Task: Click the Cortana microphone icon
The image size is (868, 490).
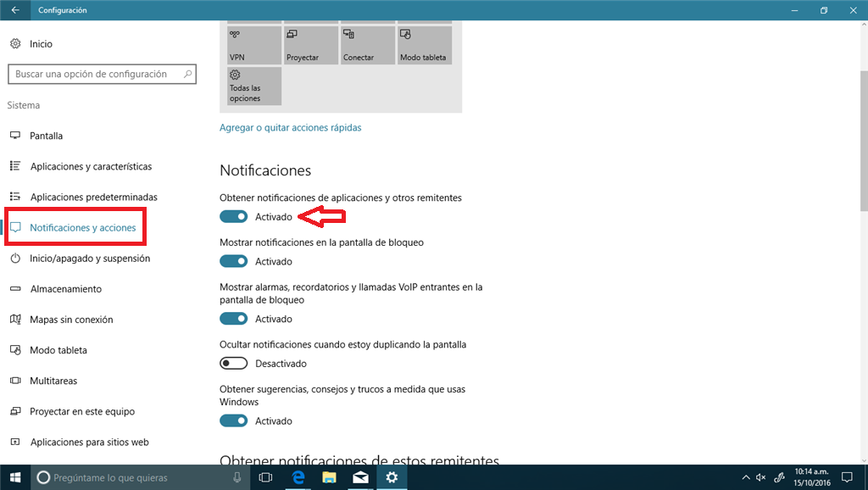Action: coord(237,477)
